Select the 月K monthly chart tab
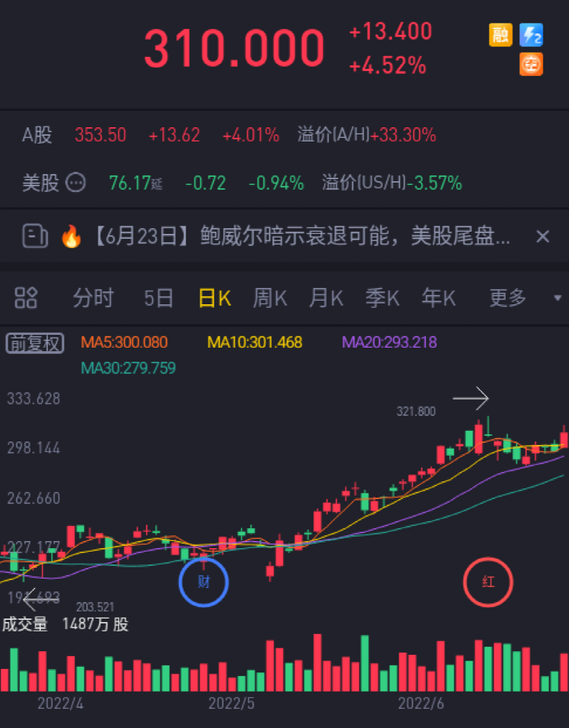The image size is (569, 728). tap(326, 298)
